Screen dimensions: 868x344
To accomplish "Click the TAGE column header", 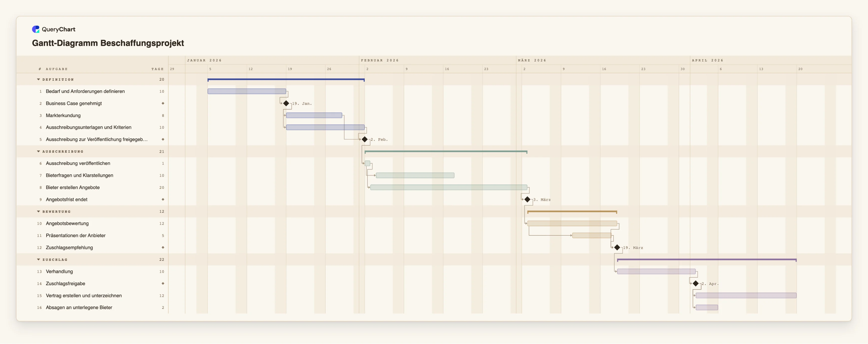I will [157, 69].
